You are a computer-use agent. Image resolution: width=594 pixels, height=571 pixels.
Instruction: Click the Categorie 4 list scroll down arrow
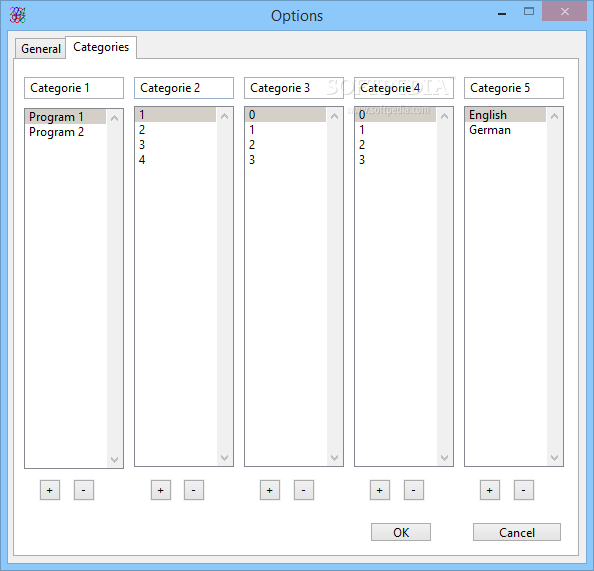tap(444, 458)
